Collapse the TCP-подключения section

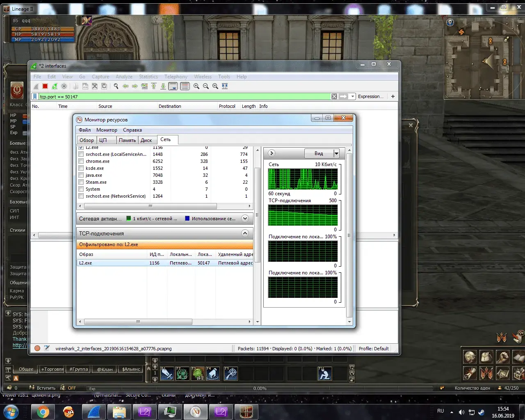click(x=245, y=233)
